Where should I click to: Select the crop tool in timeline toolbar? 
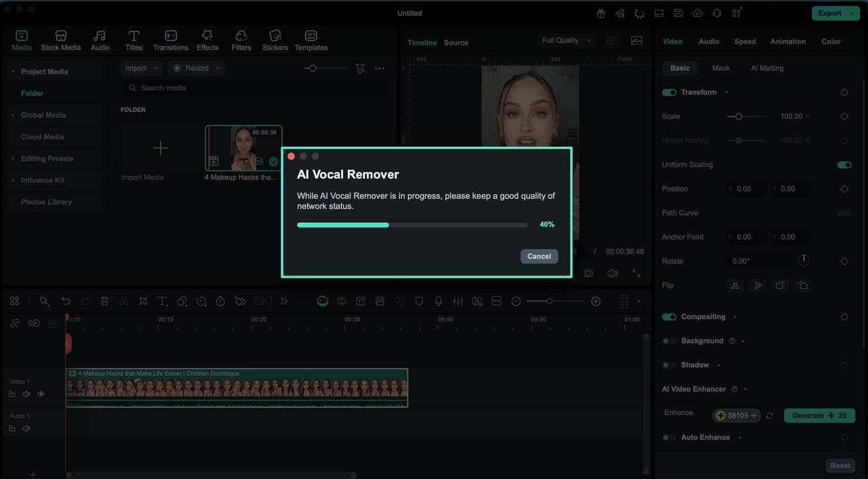point(143,302)
